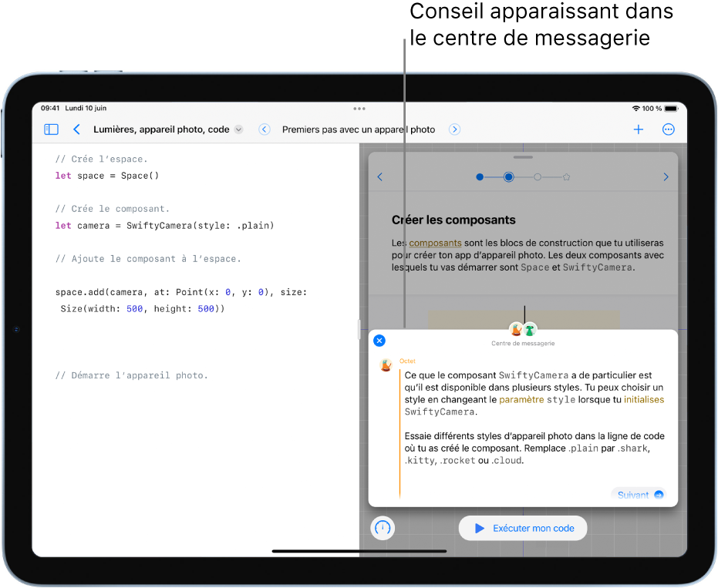Click the plus add button
This screenshot has height=588, width=718.
click(x=639, y=129)
